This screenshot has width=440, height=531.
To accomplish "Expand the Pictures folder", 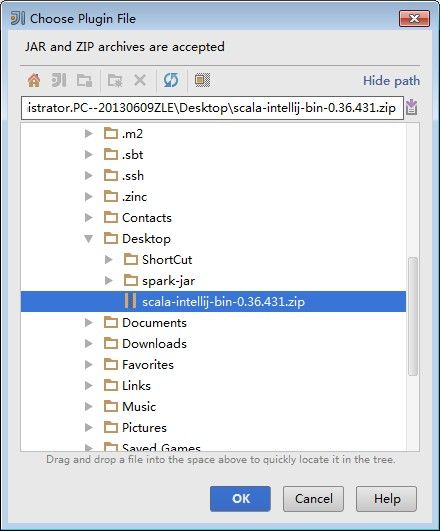I will (89, 427).
